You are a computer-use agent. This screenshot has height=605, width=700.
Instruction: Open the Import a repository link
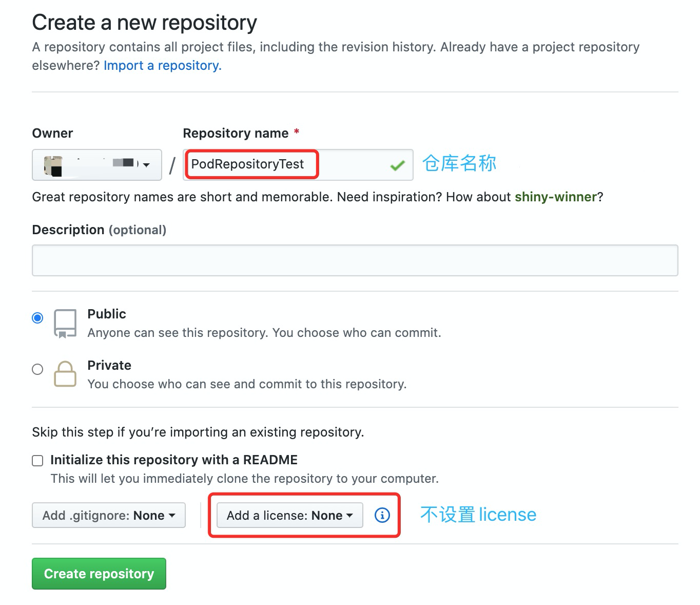coord(163,66)
